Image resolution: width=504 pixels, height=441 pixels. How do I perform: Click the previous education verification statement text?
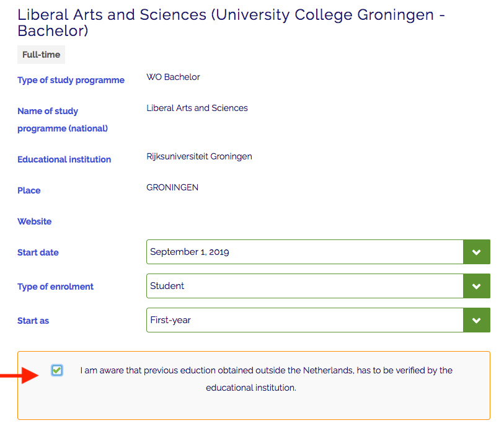pyautogui.click(x=266, y=379)
